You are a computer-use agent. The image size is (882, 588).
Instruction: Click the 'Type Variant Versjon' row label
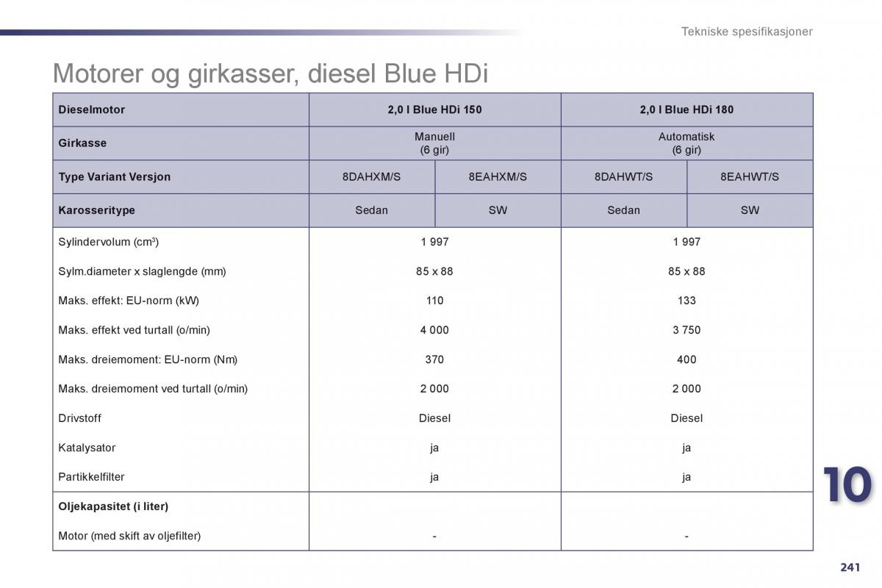point(115,177)
